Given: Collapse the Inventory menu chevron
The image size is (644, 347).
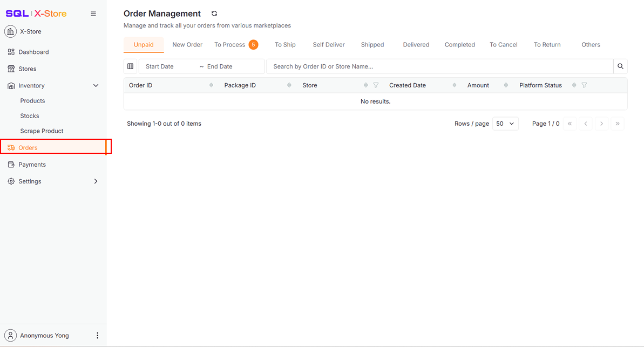Looking at the screenshot, I should click(96, 85).
